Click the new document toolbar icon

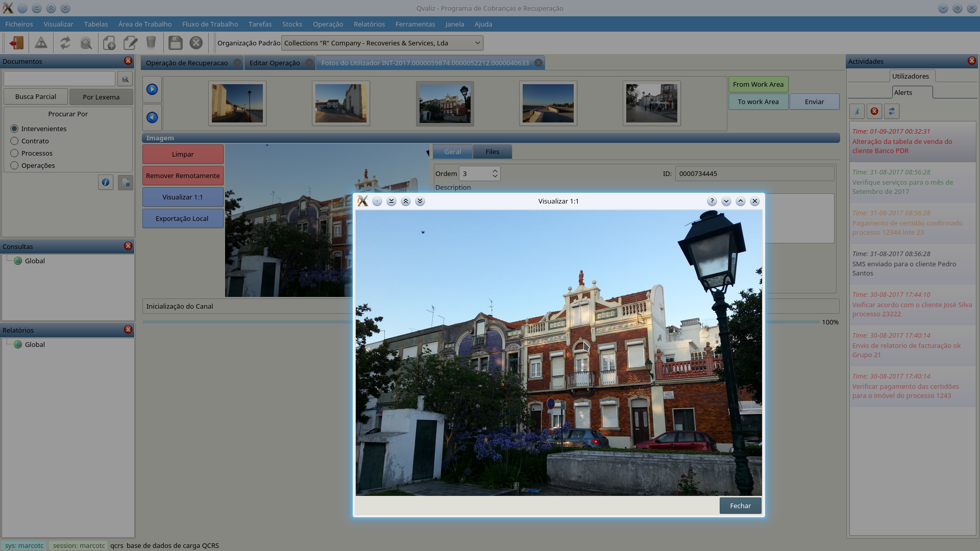click(109, 43)
